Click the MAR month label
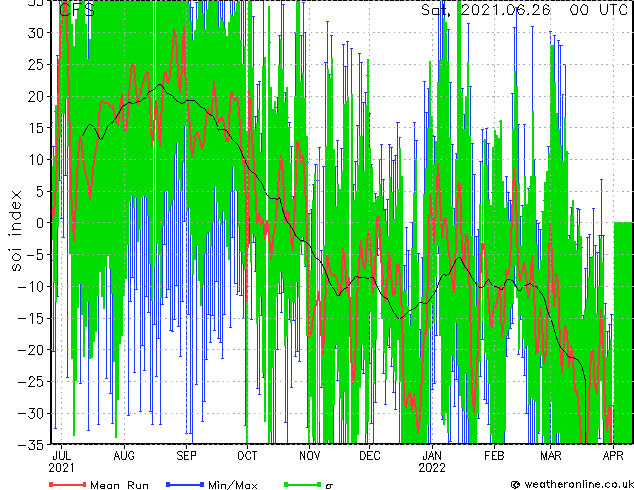The image size is (634, 490). point(551,456)
